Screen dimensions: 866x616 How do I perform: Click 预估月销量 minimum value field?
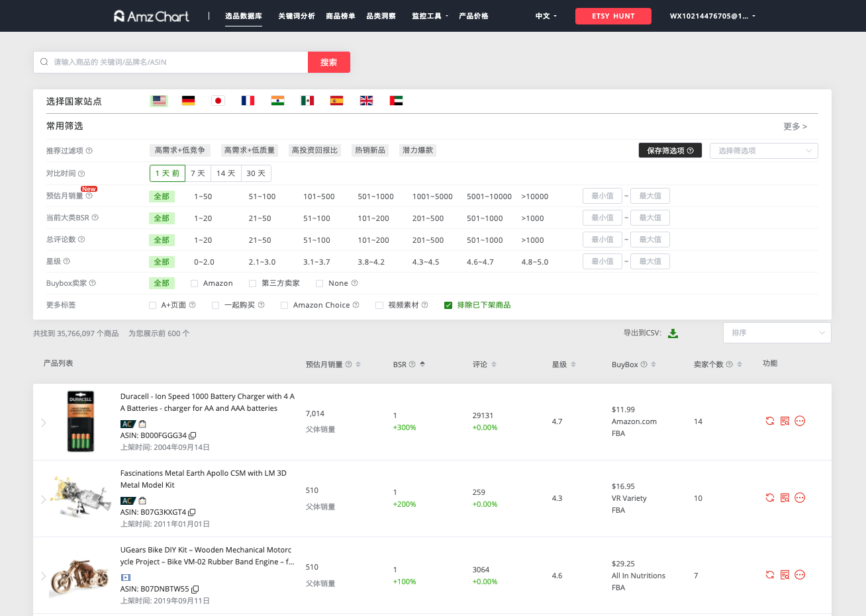(x=602, y=196)
